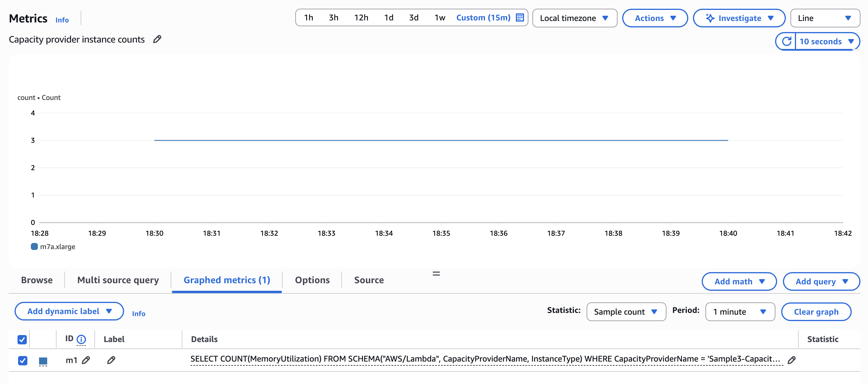868x384 pixels.
Task: Select the 3h time range
Action: (x=333, y=17)
